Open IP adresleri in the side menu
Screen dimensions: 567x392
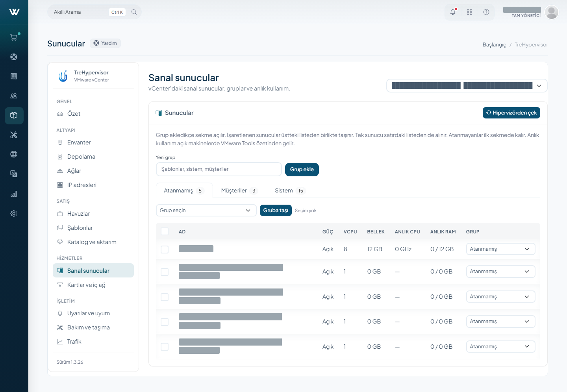click(93, 185)
